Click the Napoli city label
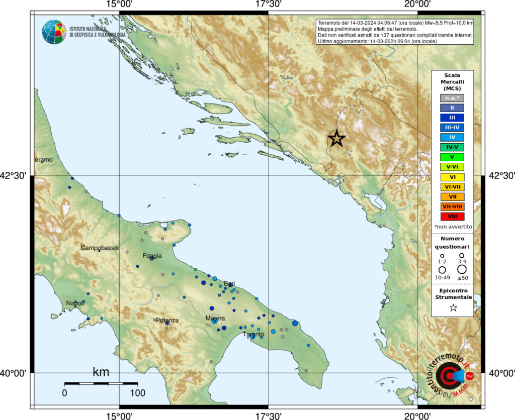Image resolution: width=515 pixels, height=420 pixels. [76, 302]
